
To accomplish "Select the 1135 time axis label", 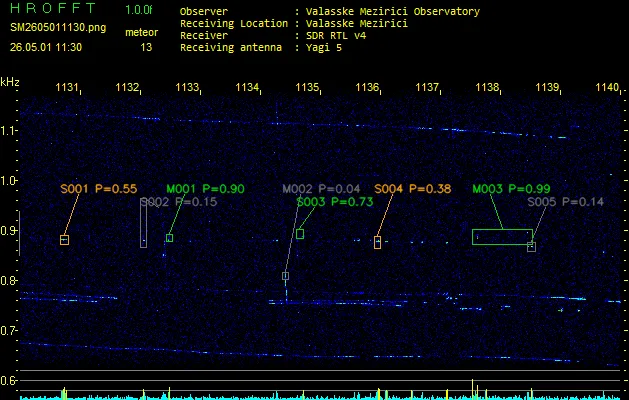I will 307,87.
